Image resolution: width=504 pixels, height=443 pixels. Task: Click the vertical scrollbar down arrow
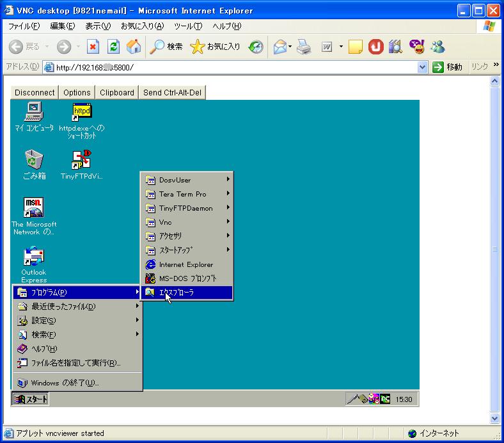click(x=494, y=418)
